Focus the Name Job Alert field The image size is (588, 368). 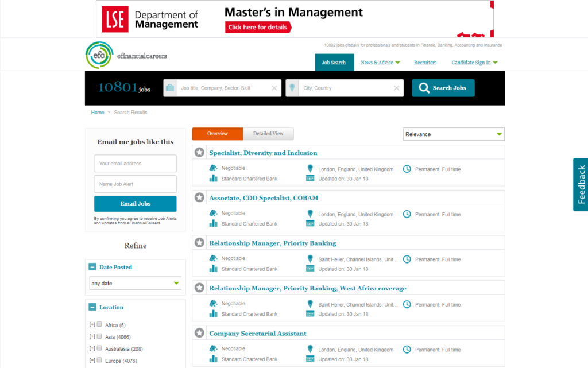(136, 184)
